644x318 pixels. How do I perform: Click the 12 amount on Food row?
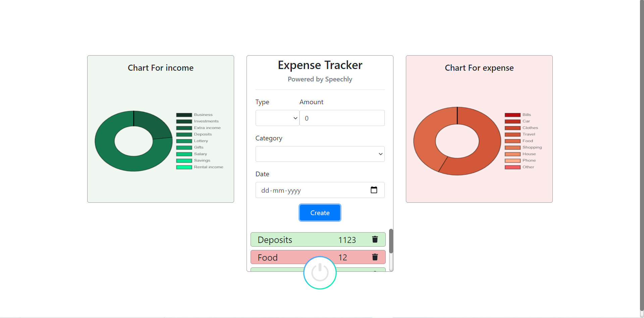[x=342, y=257]
